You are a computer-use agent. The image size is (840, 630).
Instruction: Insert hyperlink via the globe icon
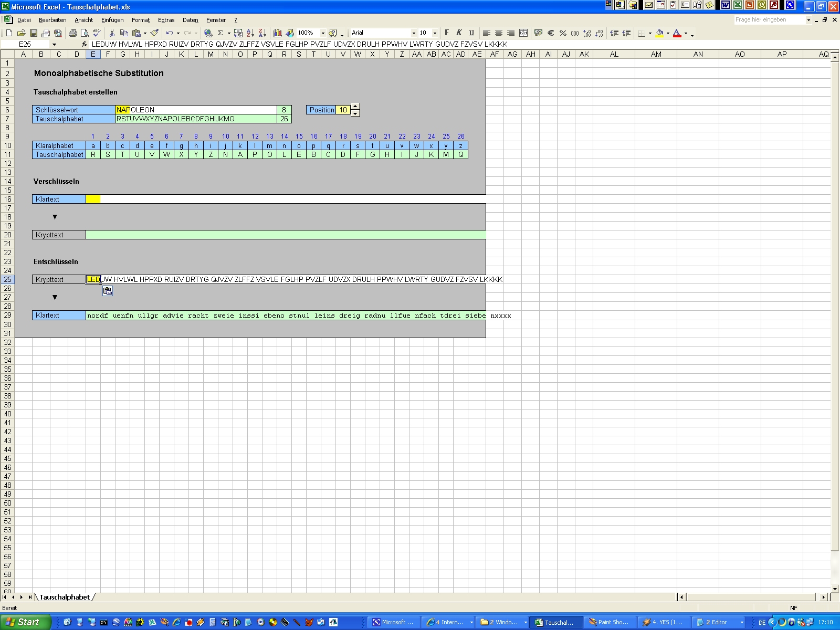point(208,33)
